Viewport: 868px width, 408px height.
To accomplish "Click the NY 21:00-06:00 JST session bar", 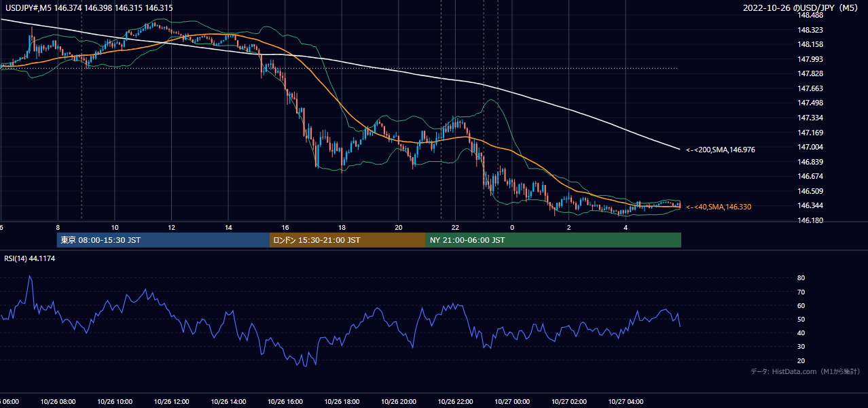I will (x=554, y=240).
